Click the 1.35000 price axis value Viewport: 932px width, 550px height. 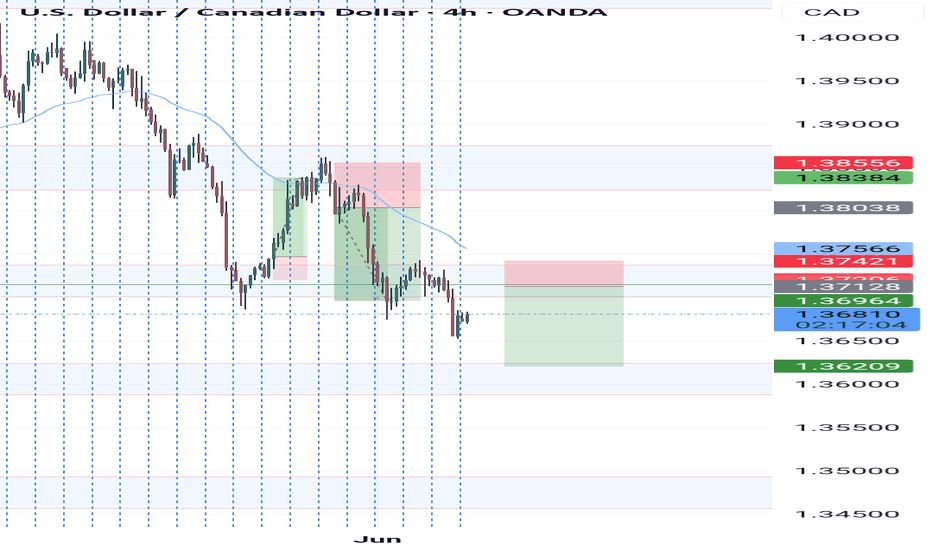click(847, 471)
